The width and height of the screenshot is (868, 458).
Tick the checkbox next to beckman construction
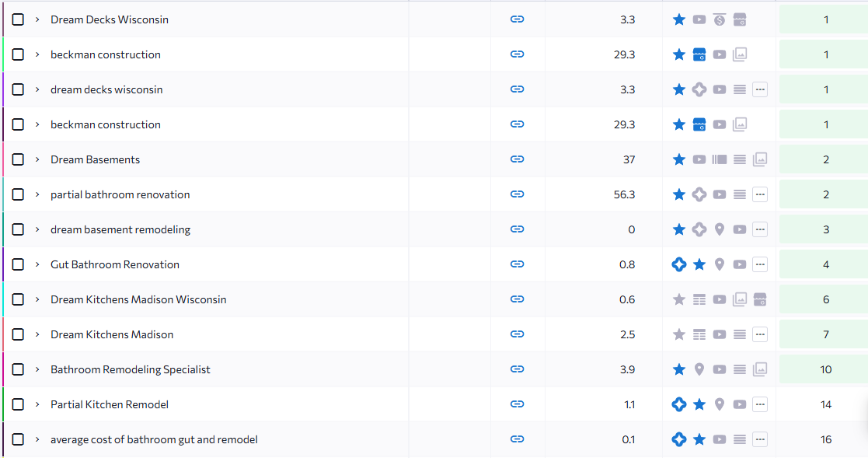(x=18, y=54)
